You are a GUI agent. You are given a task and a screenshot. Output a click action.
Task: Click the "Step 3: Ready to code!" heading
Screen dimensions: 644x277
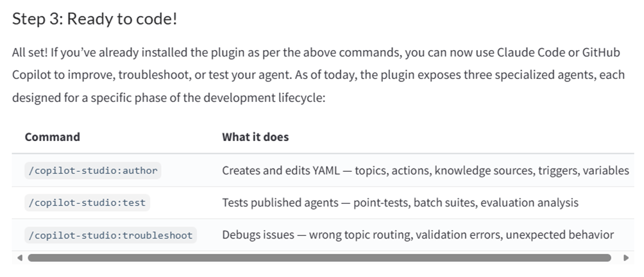(x=94, y=19)
